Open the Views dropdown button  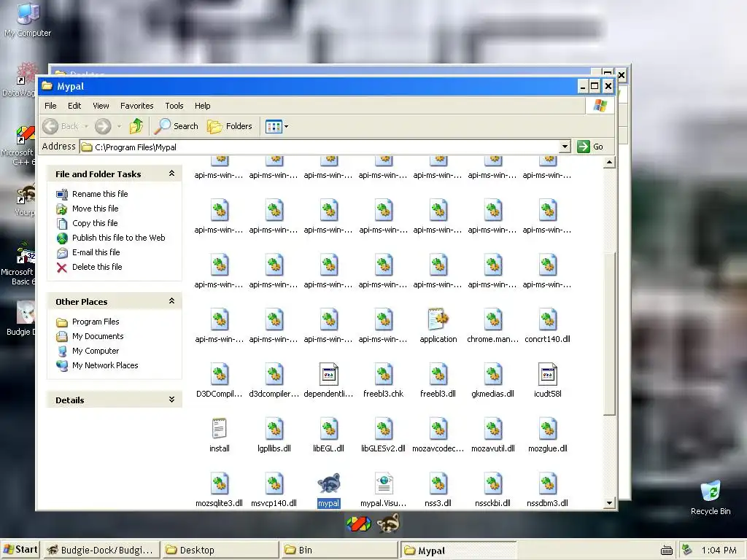276,127
